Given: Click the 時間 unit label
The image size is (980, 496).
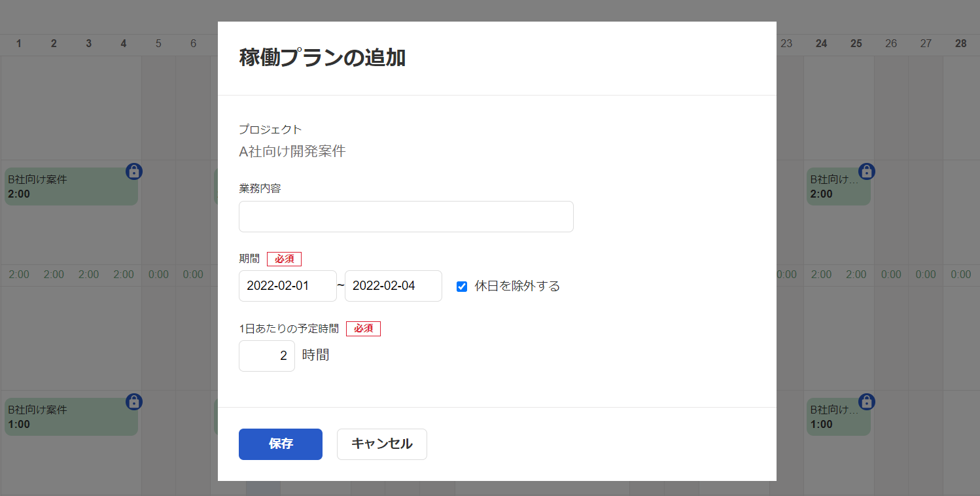Looking at the screenshot, I should point(316,355).
